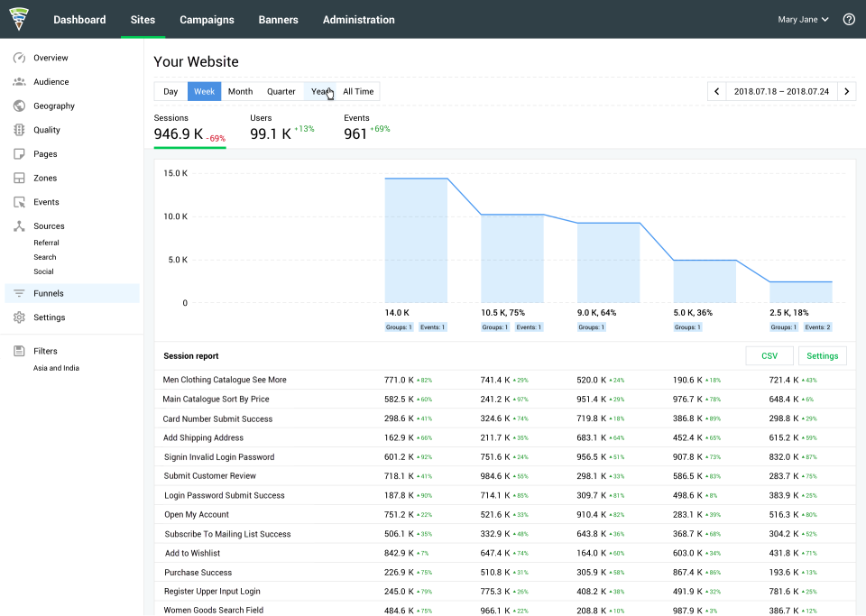Select the Events cursor icon

click(19, 202)
